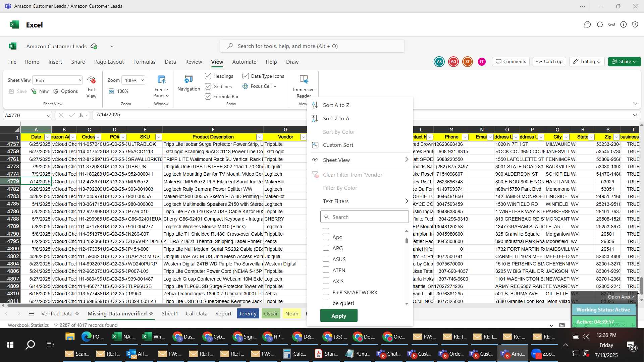Click the Oscar colored sheet tab
The image size is (644, 362).
point(271,314)
